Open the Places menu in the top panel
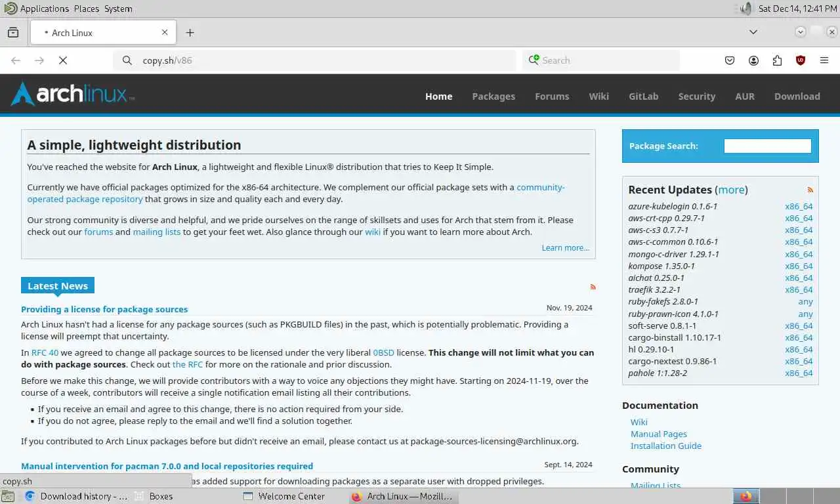Image resolution: width=840 pixels, height=504 pixels. coord(86,9)
